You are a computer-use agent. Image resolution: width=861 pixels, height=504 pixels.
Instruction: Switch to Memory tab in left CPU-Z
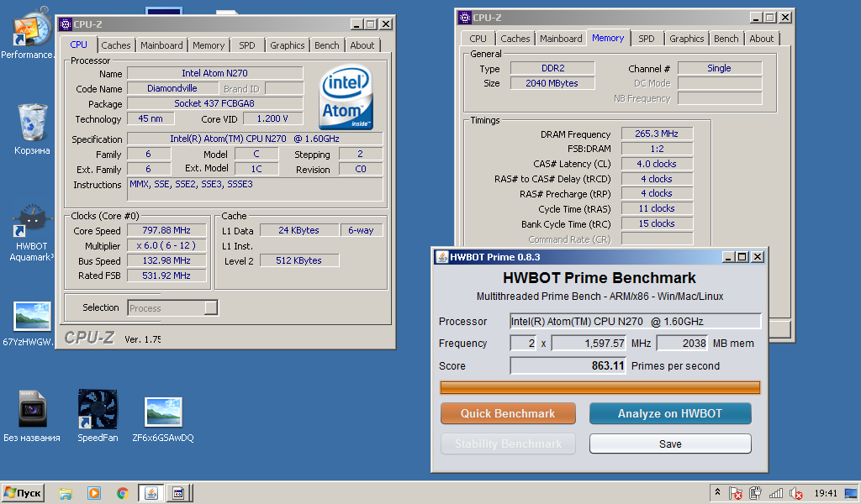209,45
